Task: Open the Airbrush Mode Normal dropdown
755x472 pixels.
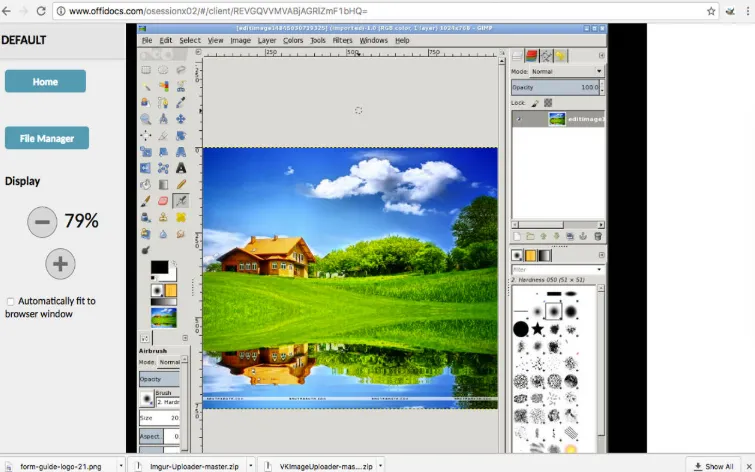Action: [169, 362]
